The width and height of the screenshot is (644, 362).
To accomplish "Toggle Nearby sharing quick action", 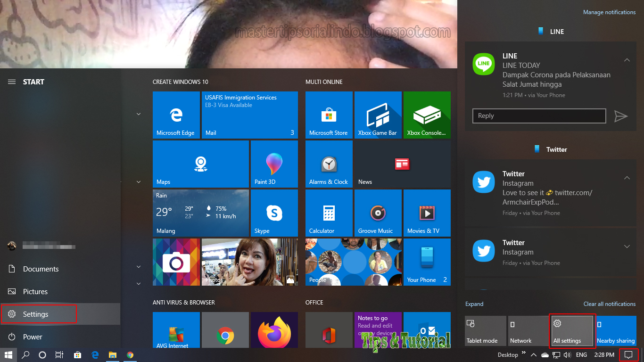I will (616, 331).
